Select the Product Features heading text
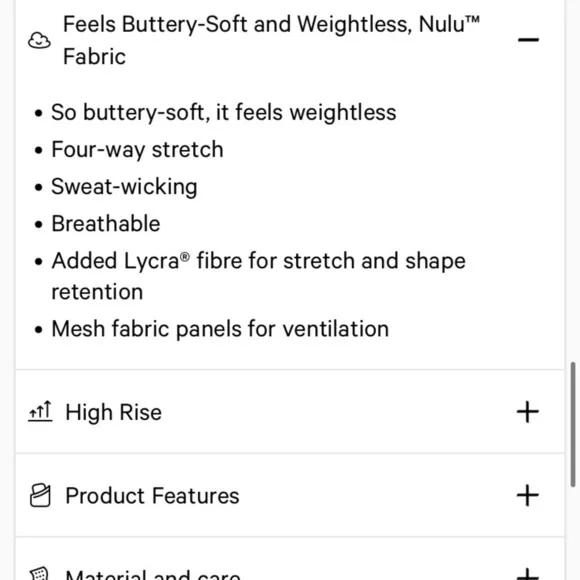The image size is (580, 580). pyautogui.click(x=152, y=496)
